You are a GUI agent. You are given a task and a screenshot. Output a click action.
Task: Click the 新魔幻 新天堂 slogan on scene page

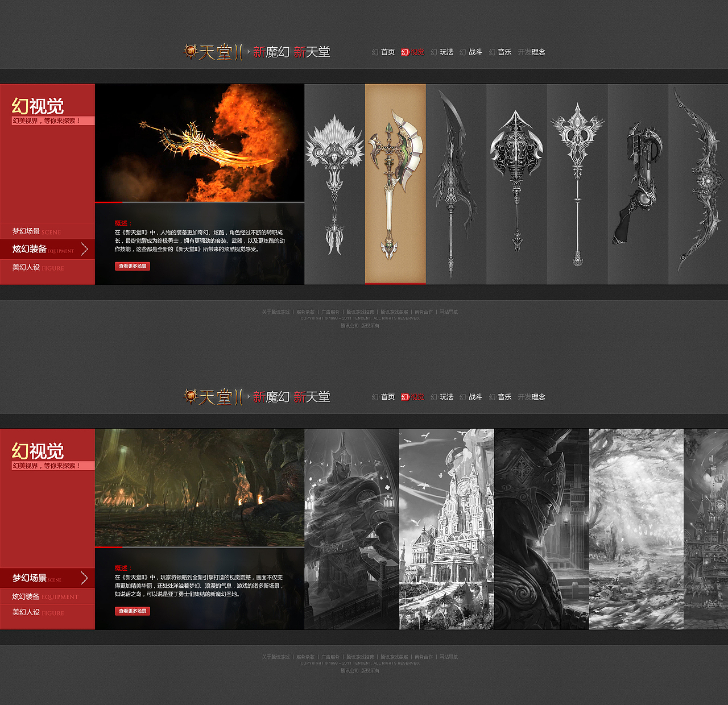(291, 397)
